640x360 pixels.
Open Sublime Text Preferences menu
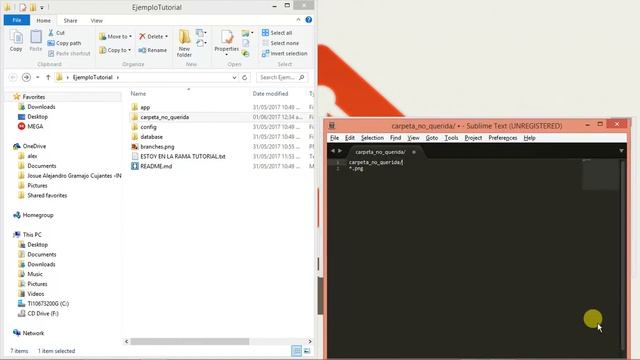pos(502,138)
